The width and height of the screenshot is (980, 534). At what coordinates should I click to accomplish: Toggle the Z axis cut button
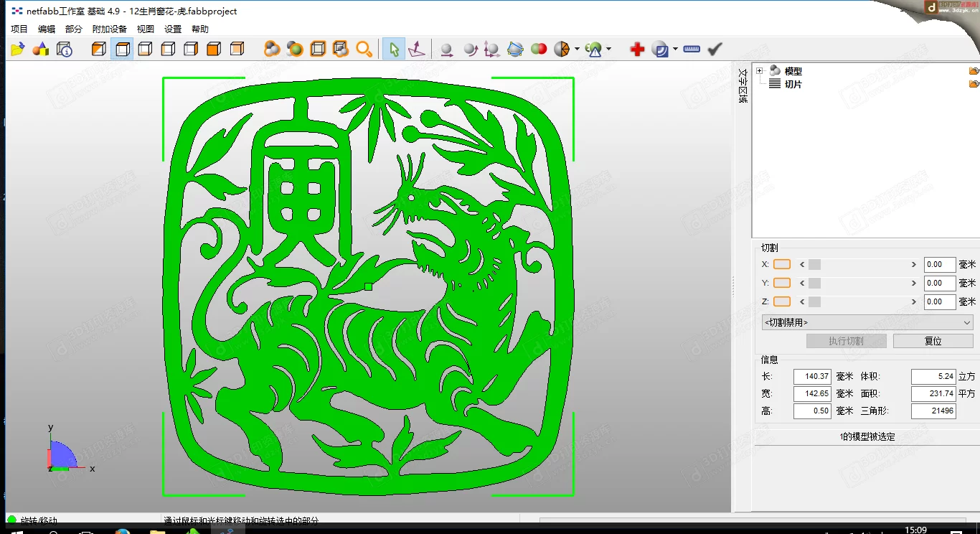point(782,301)
